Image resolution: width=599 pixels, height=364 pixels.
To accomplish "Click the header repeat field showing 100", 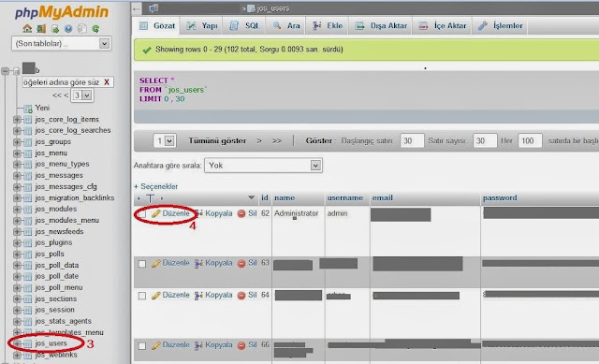I will tap(530, 141).
